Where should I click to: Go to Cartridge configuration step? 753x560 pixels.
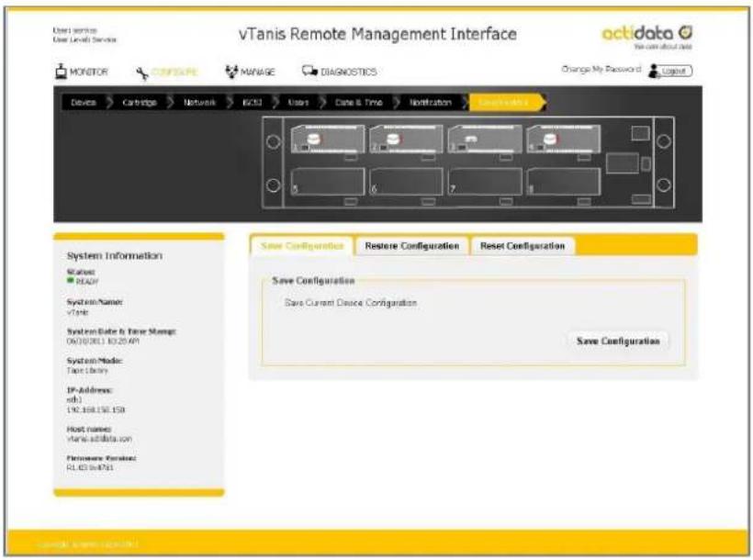(140, 102)
